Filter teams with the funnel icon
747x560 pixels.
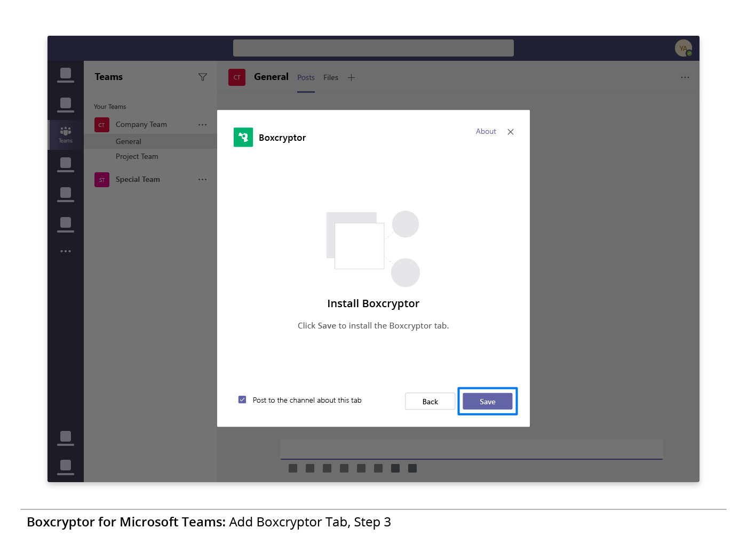tap(203, 77)
